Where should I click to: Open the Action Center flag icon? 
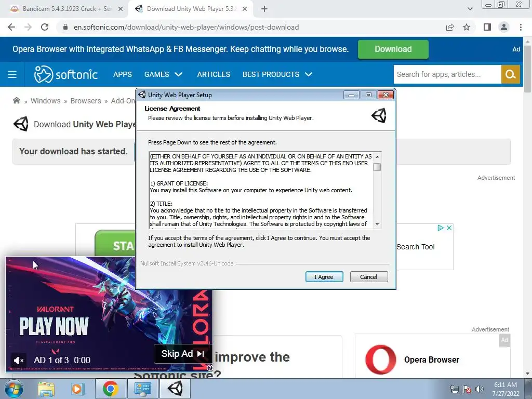click(x=467, y=389)
